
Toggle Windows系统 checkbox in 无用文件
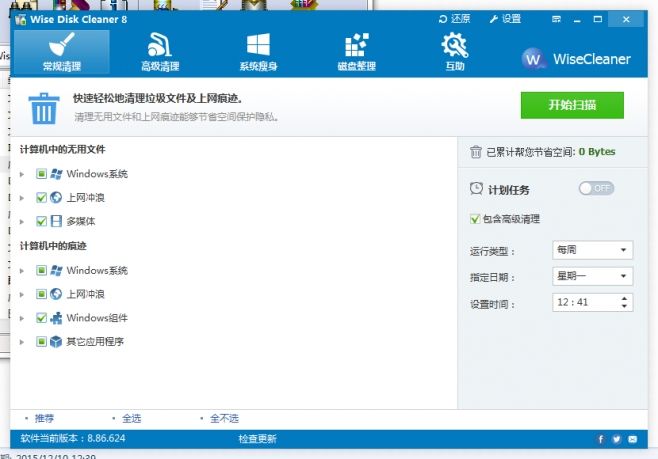41,174
